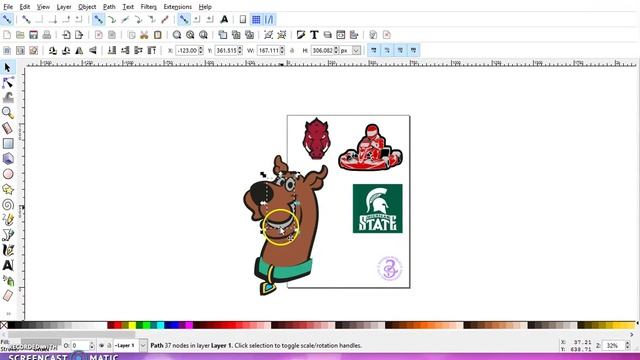Screen dimensions: 640x360
Task: Select the Eraser tool
Action: tap(8, 296)
